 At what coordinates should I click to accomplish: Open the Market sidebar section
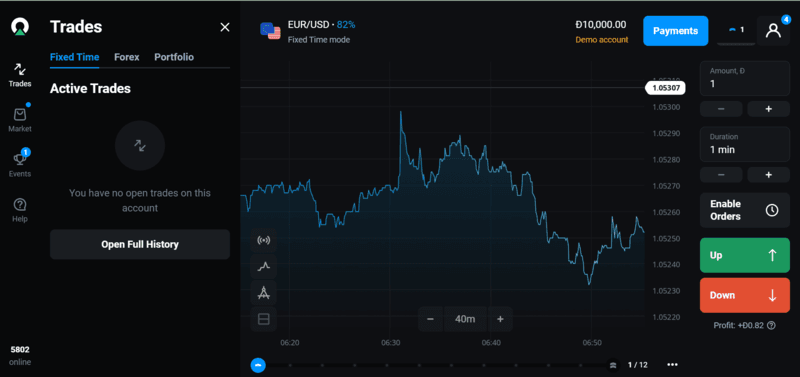click(x=20, y=119)
